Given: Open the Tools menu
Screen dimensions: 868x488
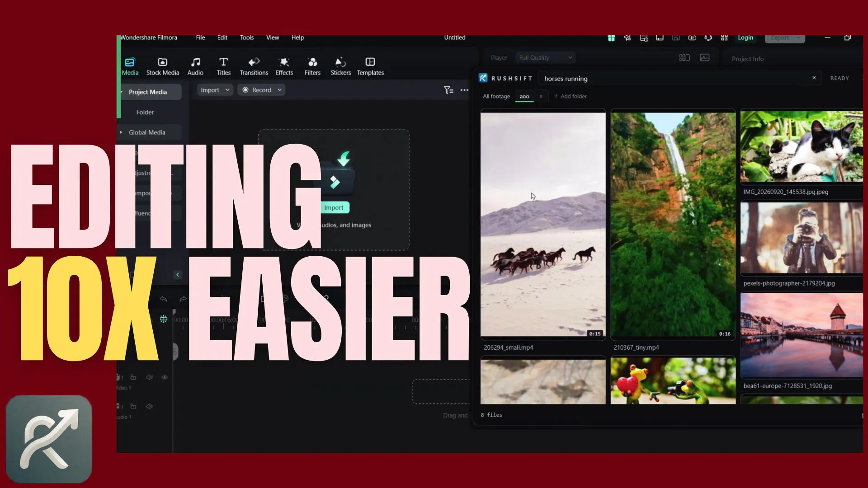Looking at the screenshot, I should tap(247, 38).
